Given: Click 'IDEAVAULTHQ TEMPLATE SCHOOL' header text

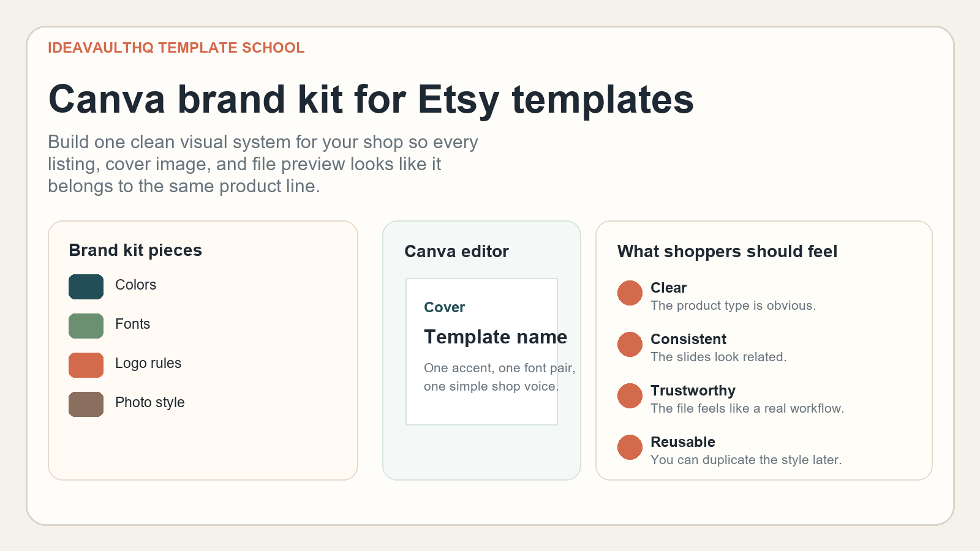Looking at the screenshot, I should [x=176, y=48].
